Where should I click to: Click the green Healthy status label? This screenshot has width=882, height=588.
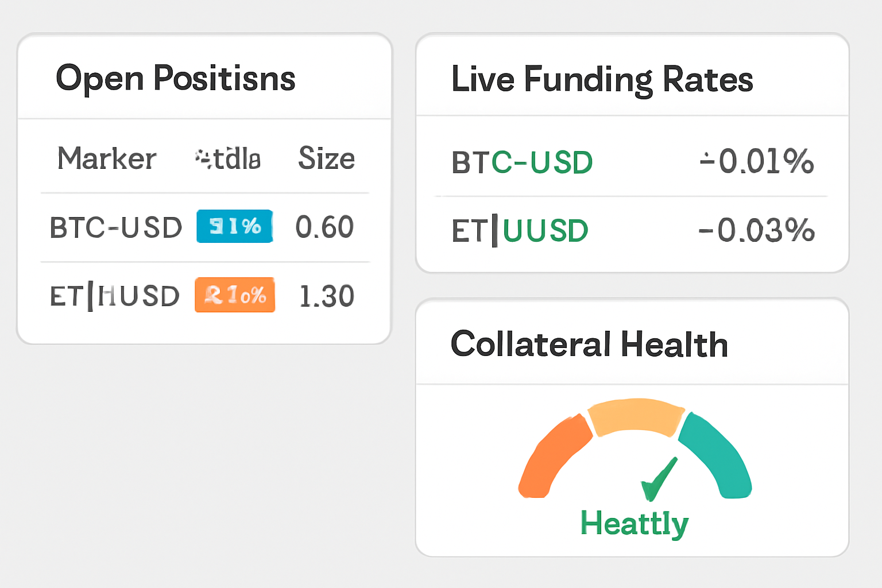point(634,523)
